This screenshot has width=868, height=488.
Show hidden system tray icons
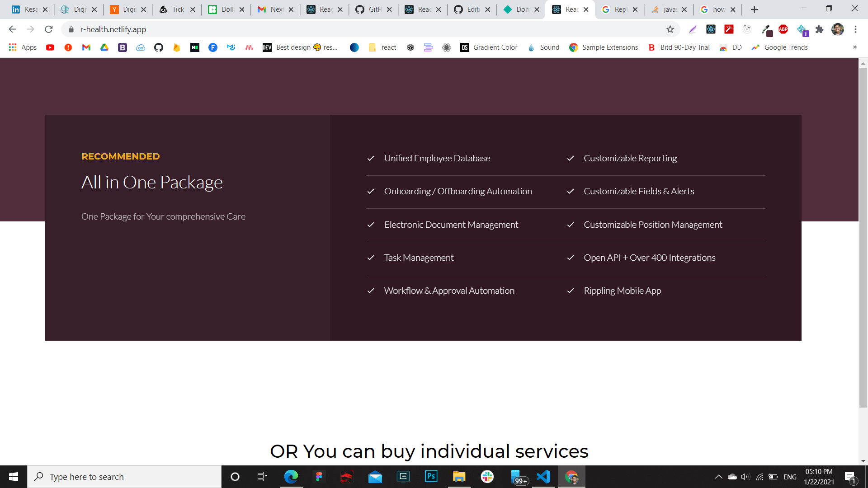[x=718, y=477]
